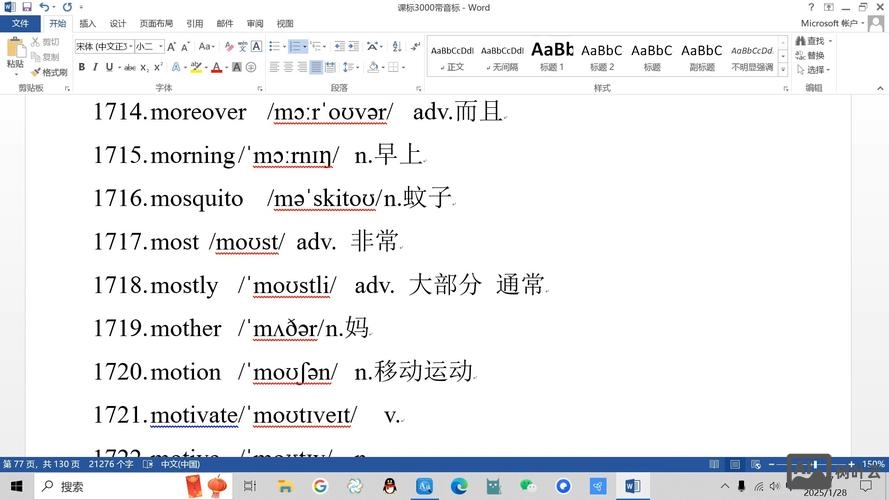Click the Save icon in quick access toolbar
This screenshot has height=500, width=889.
click(x=27, y=7)
